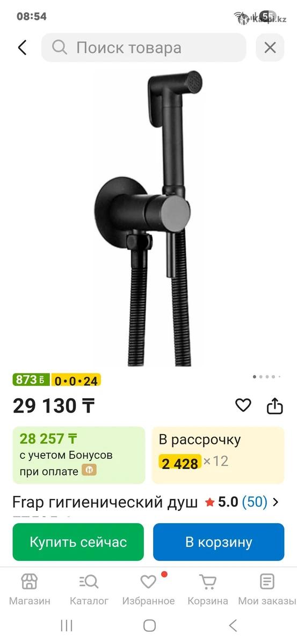This screenshot has width=297, height=644.
Task: Tap the 0·0·24 installment badge
Action: 76,380
